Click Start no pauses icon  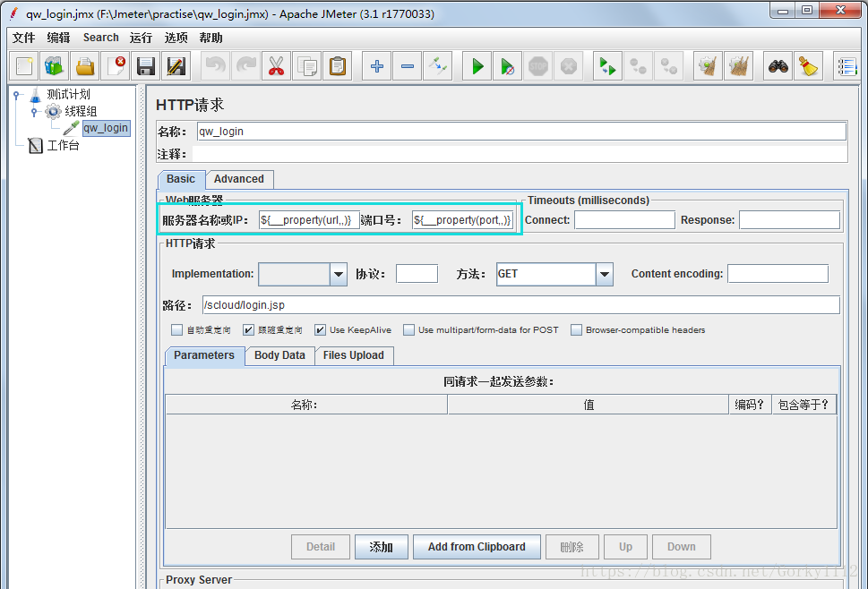pyautogui.click(x=508, y=67)
